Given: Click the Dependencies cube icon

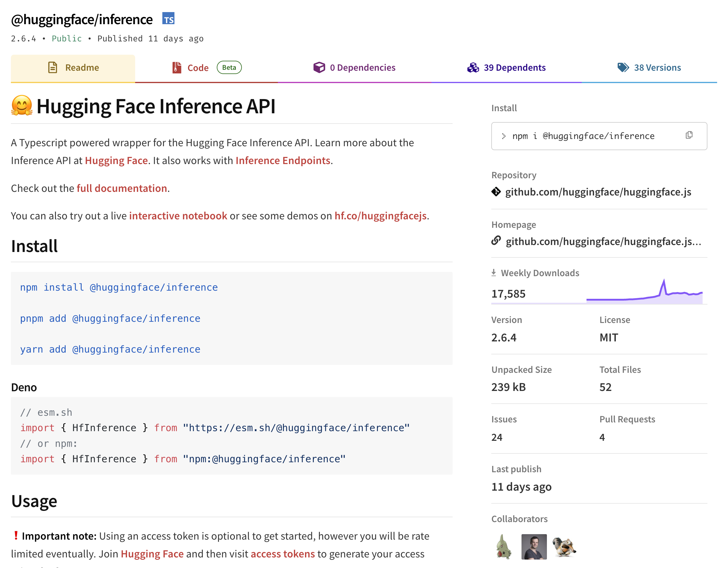Looking at the screenshot, I should pyautogui.click(x=319, y=68).
